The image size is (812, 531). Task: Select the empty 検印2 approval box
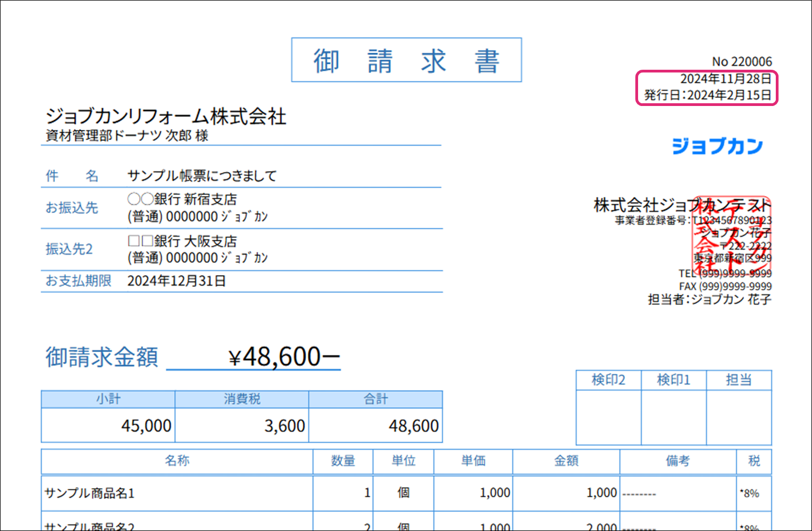[608, 417]
